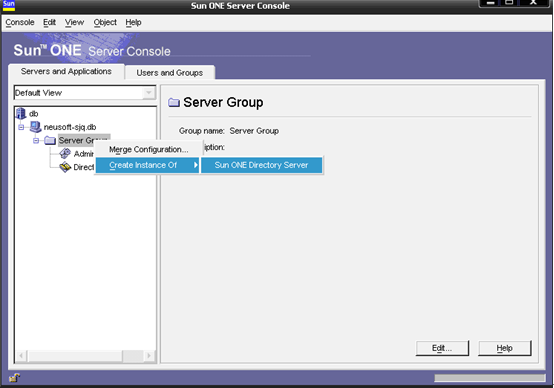Click the Server Group folder icon in tree
This screenshot has height=388, width=554.
[50, 140]
